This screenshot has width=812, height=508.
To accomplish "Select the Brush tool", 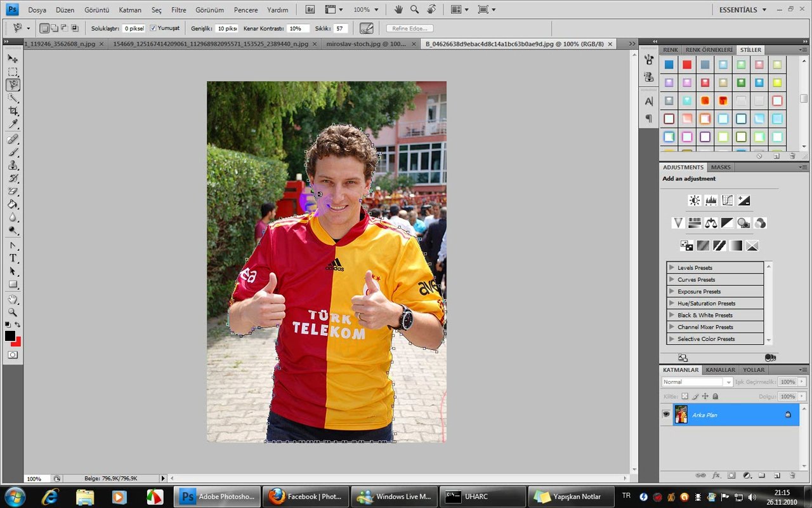I will 13,152.
